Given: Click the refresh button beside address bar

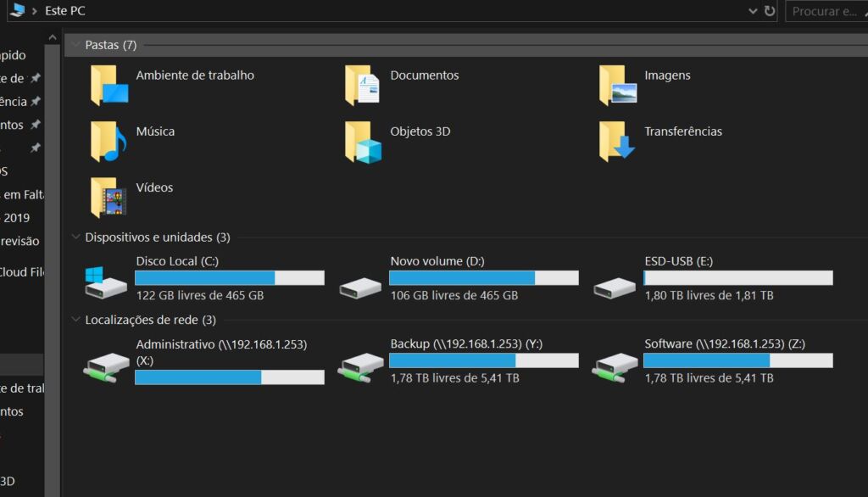Looking at the screenshot, I should pos(770,11).
